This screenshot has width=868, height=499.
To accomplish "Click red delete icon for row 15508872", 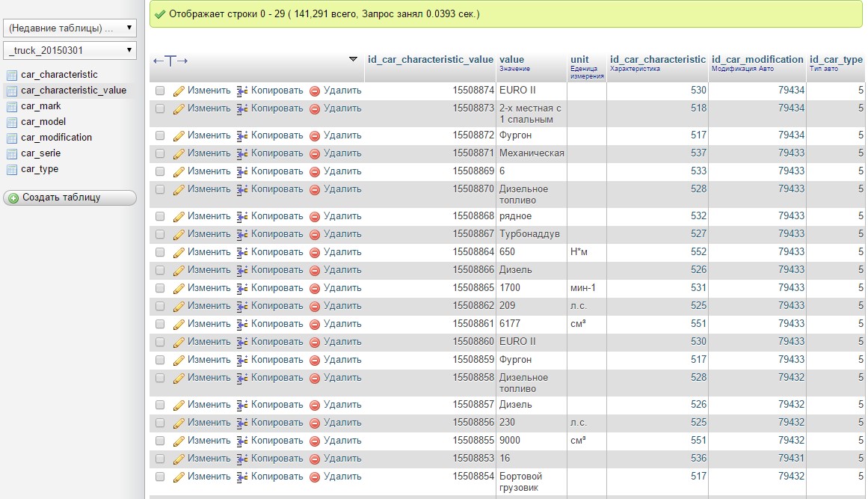I will pos(315,135).
